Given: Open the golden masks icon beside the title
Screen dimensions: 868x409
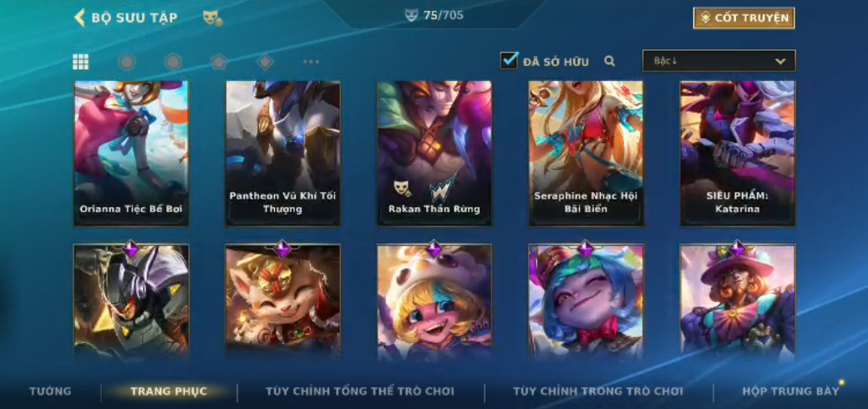Looking at the screenshot, I should point(212,18).
